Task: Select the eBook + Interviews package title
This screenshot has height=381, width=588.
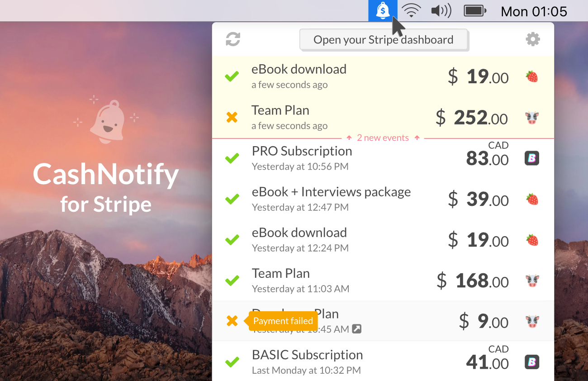Action: (331, 192)
